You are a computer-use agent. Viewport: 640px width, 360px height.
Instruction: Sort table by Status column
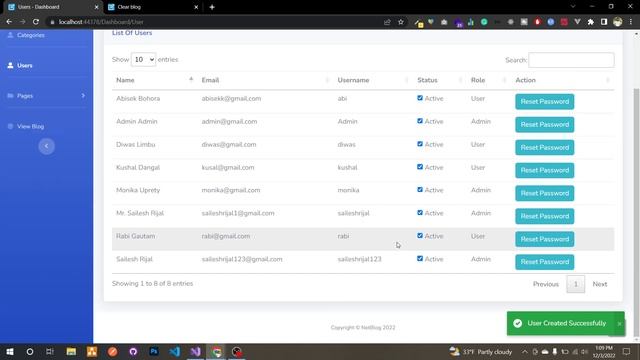[440, 80]
